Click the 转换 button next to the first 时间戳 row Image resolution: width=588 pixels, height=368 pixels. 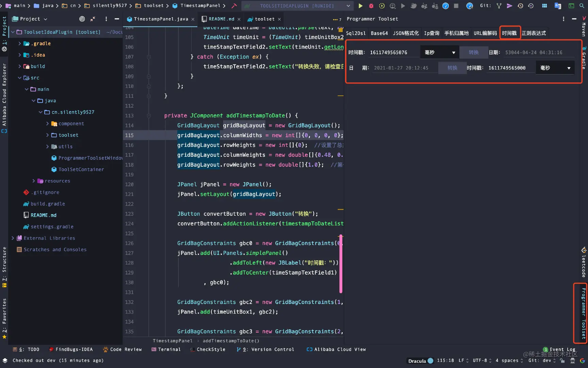pos(473,52)
